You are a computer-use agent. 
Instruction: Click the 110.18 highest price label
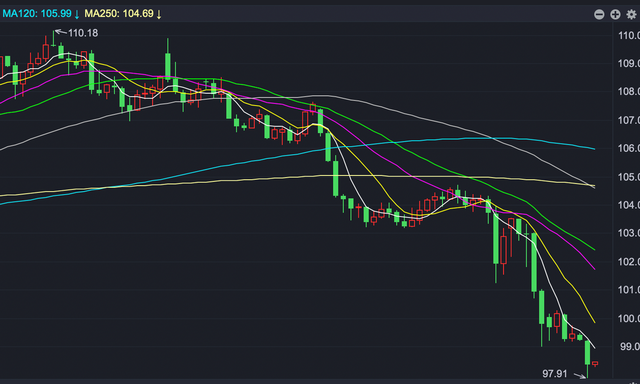(x=83, y=33)
